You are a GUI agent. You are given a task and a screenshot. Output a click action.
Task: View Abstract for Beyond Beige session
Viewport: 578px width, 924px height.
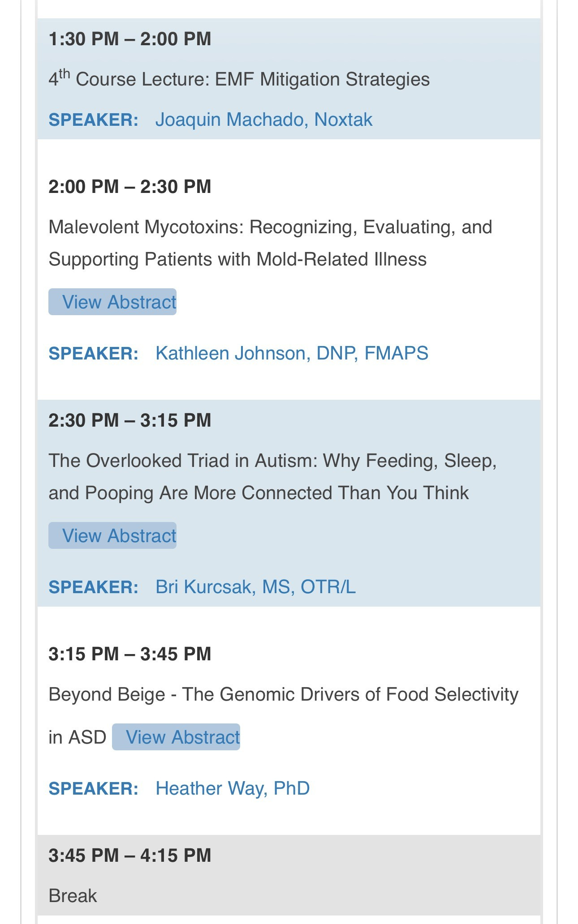point(176,737)
